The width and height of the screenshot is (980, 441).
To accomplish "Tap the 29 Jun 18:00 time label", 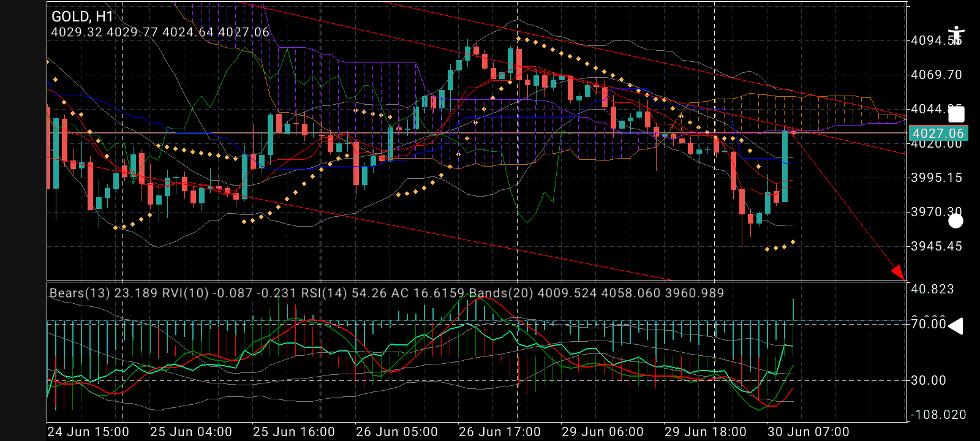I will tap(706, 432).
